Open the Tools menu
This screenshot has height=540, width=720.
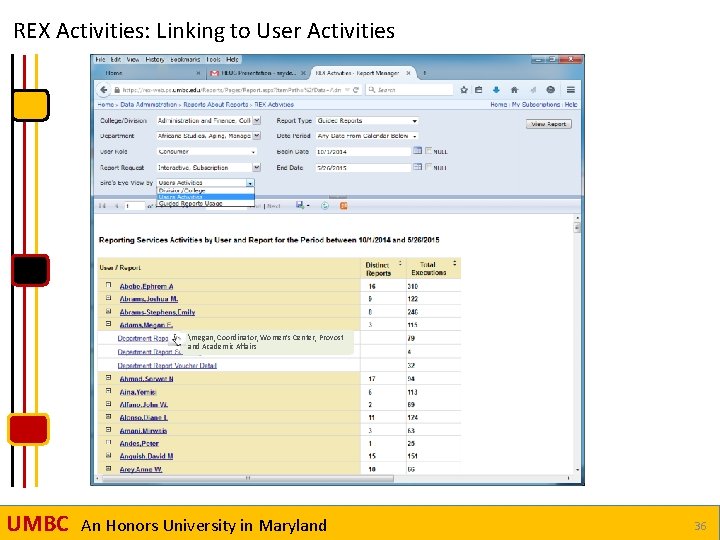(213, 60)
